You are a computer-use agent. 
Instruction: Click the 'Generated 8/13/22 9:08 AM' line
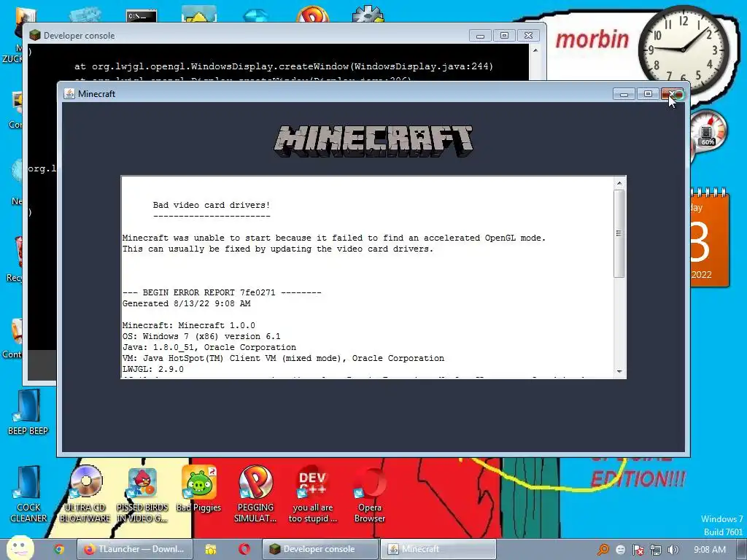(x=186, y=303)
